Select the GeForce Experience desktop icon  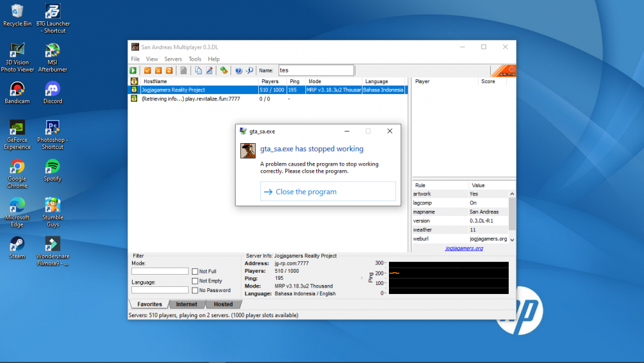coord(17,135)
